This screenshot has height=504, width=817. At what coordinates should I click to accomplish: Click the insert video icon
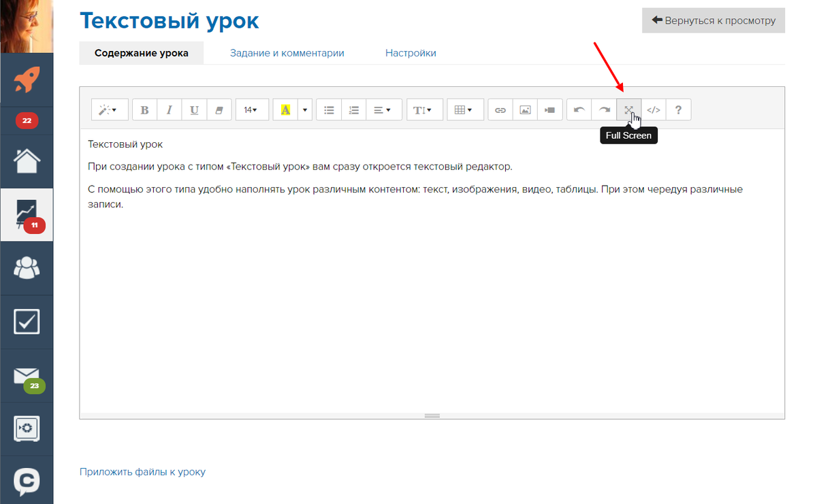549,110
